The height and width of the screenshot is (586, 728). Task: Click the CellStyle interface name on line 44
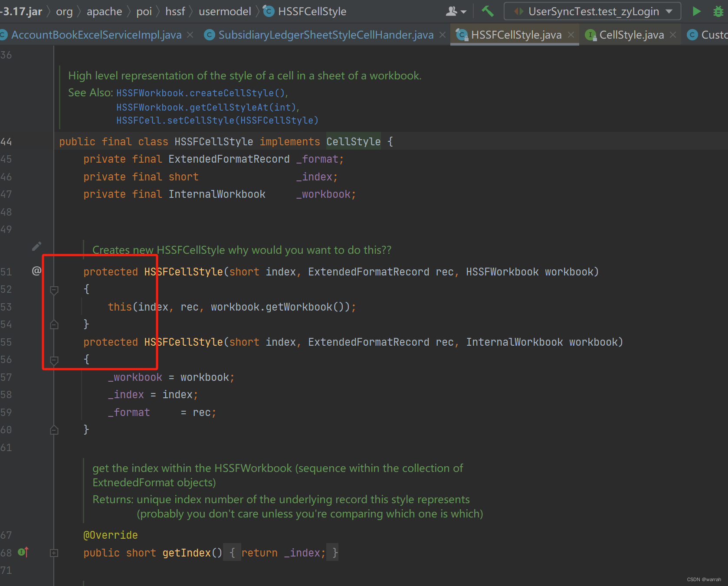click(x=354, y=142)
